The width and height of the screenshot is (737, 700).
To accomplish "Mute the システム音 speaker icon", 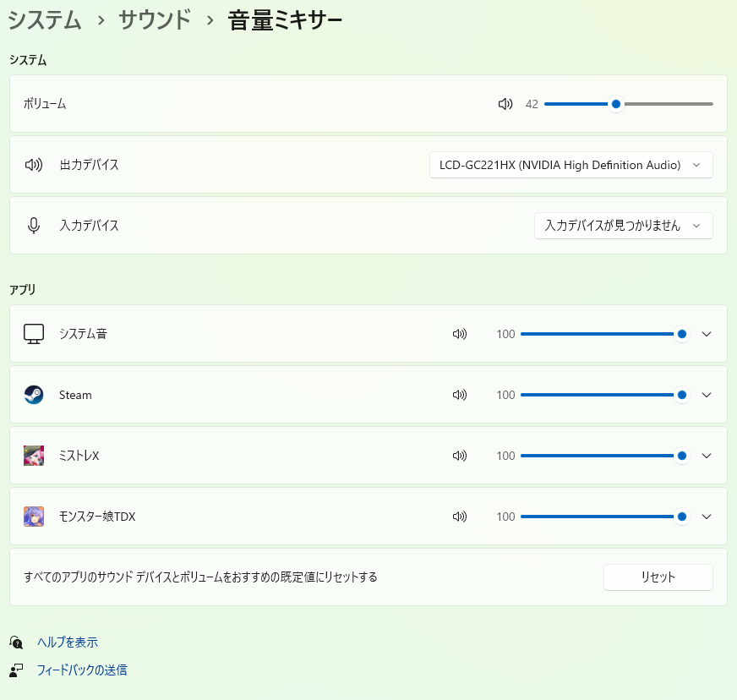I will click(460, 334).
